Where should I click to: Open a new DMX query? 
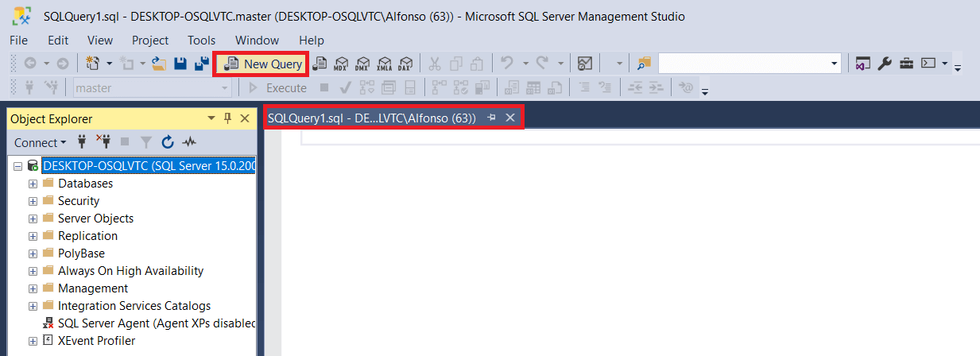pos(362,64)
